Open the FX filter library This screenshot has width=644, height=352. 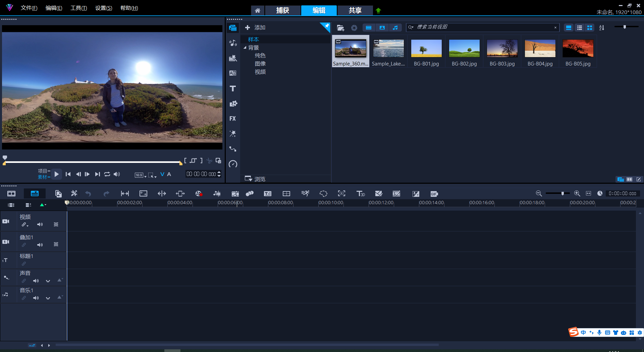coord(233,119)
